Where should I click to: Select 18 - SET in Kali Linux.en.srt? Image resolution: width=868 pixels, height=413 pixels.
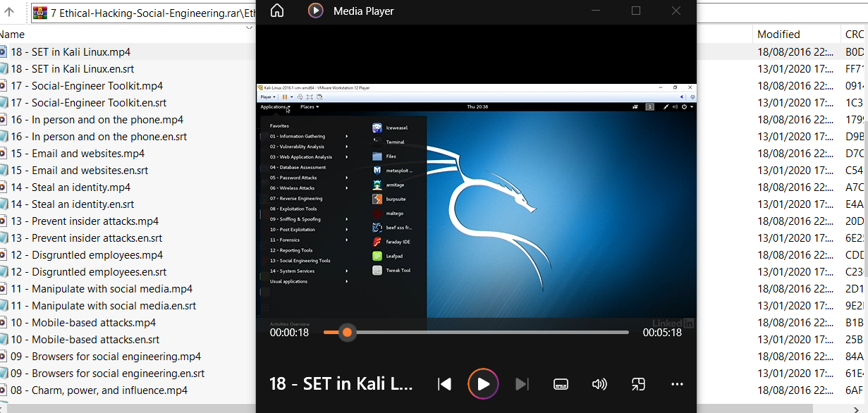point(72,68)
